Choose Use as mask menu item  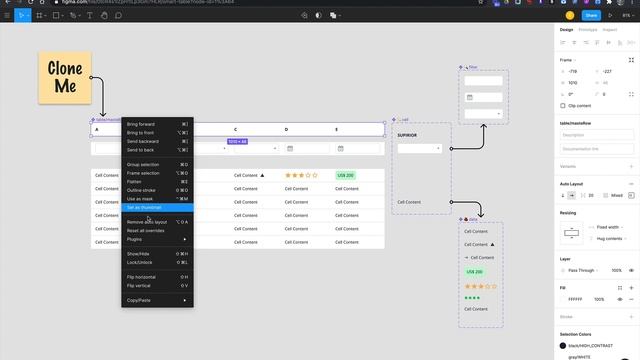click(158, 199)
